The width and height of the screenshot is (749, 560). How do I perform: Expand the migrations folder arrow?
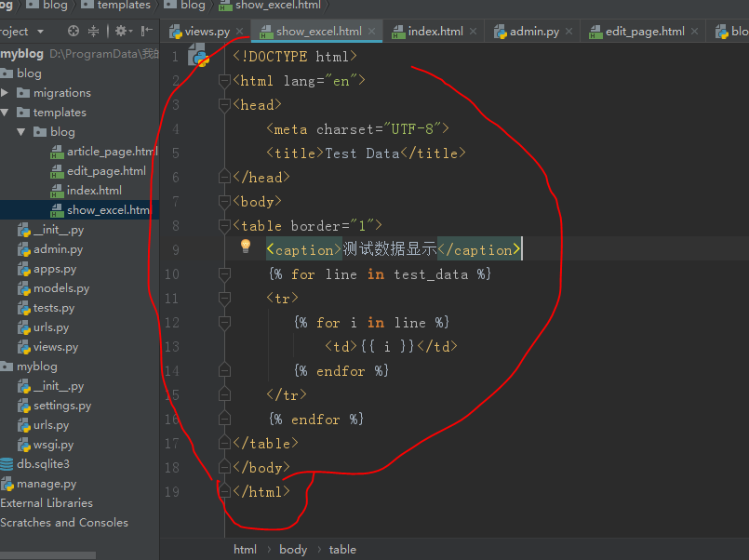point(5,93)
